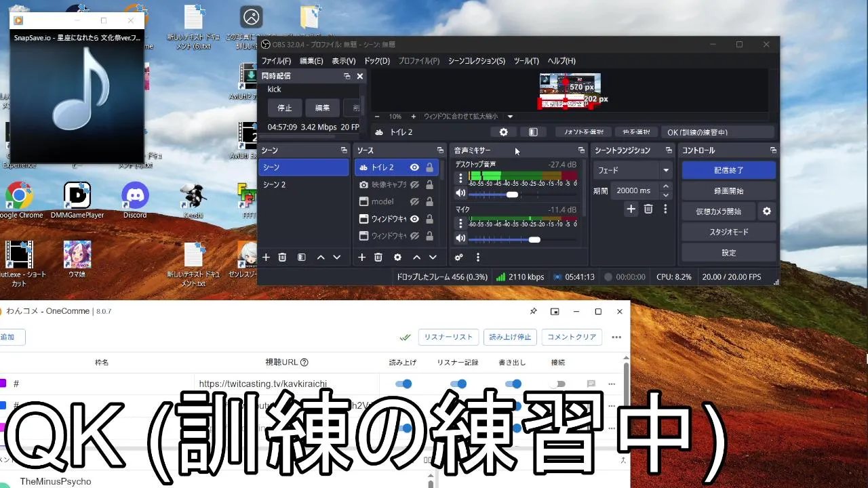Viewport: 868px width, 488px height.
Task: Undock the 音声ミキサー panel
Action: pyautogui.click(x=581, y=150)
